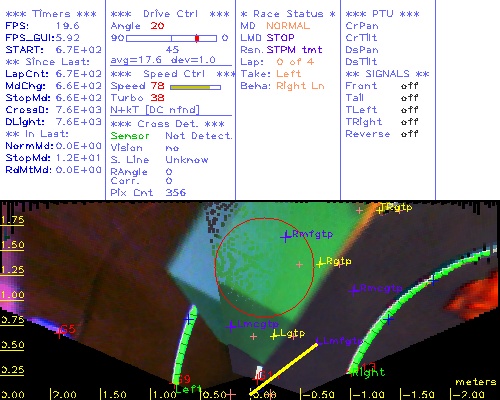Select the Rmcgtp purple cross marker
The image size is (500, 400).
pyautogui.click(x=354, y=290)
